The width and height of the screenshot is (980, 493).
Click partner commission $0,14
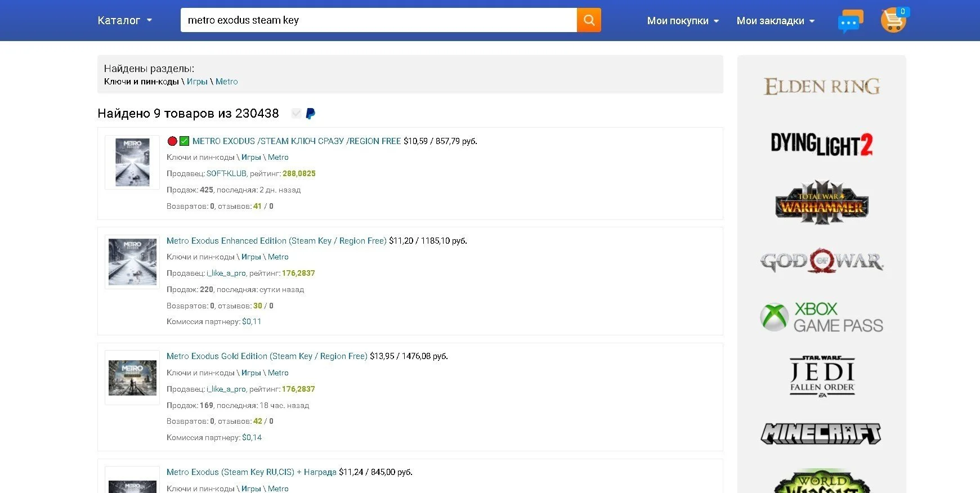click(252, 438)
